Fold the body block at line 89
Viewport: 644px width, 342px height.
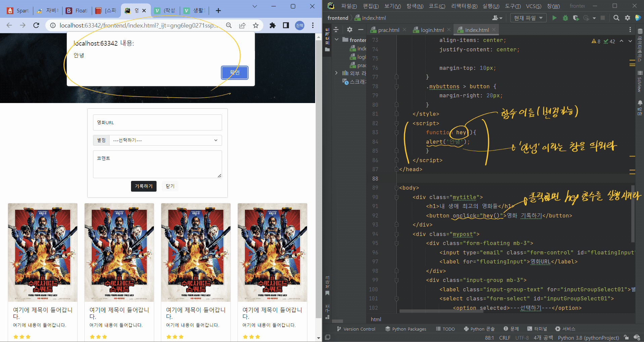click(396, 188)
